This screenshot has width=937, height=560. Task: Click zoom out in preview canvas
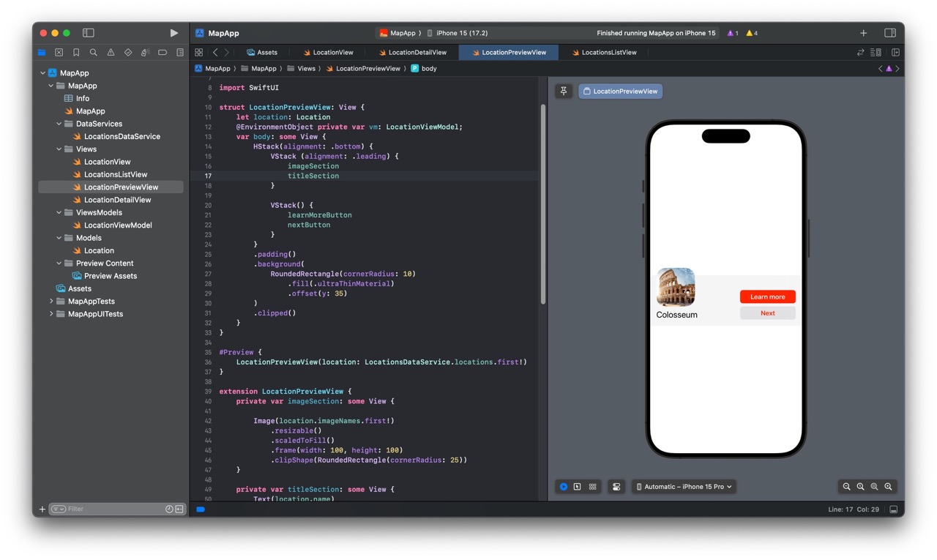[846, 487]
